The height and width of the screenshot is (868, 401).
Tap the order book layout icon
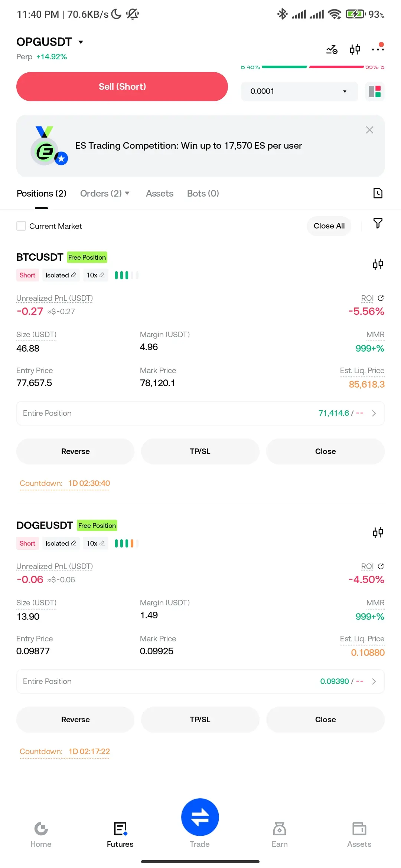tap(375, 91)
